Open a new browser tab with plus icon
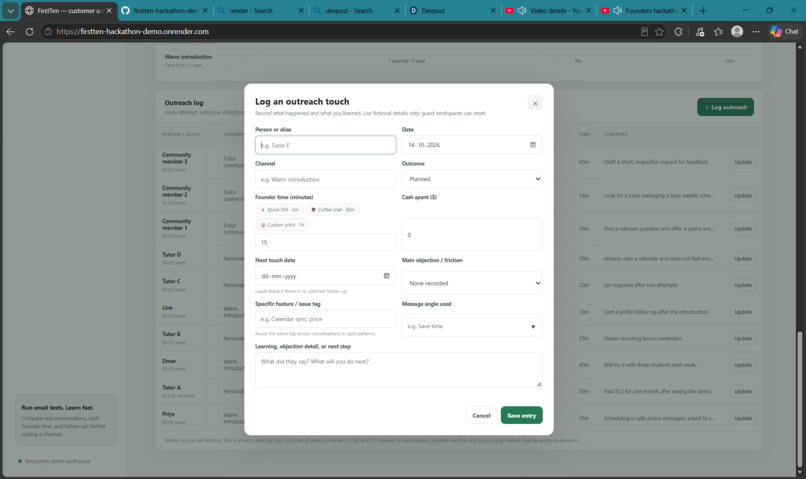806x479 pixels. pos(703,10)
